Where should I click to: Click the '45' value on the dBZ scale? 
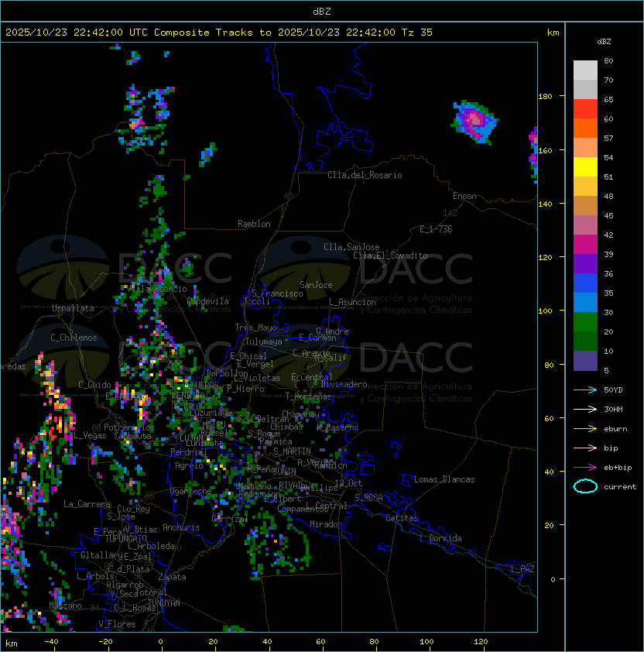pyautogui.click(x=608, y=215)
